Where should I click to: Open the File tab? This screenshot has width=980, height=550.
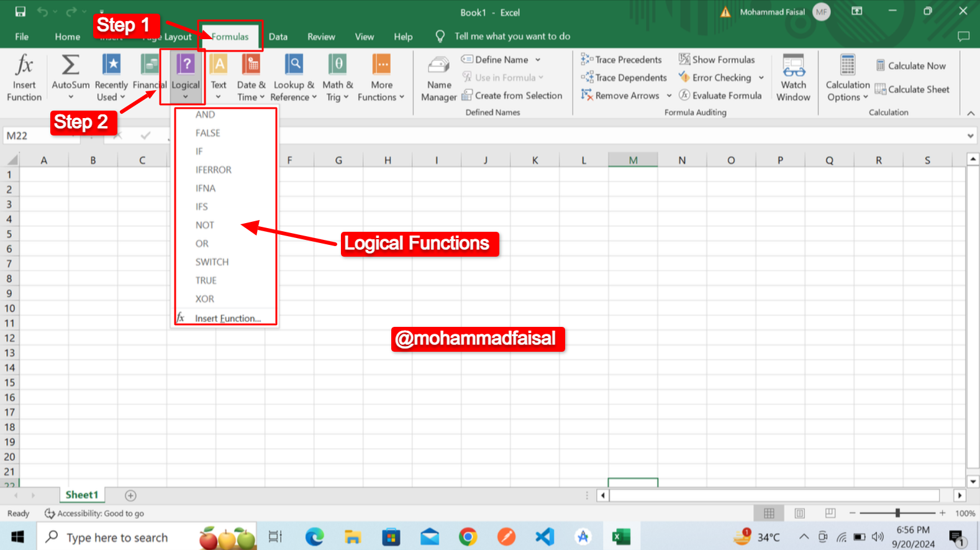coord(22,37)
